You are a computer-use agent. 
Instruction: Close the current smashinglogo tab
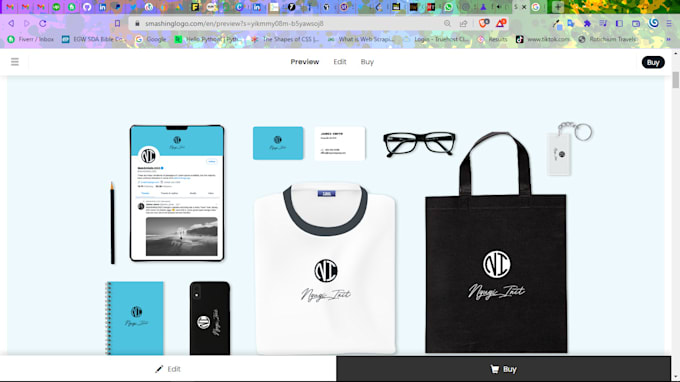524,7
